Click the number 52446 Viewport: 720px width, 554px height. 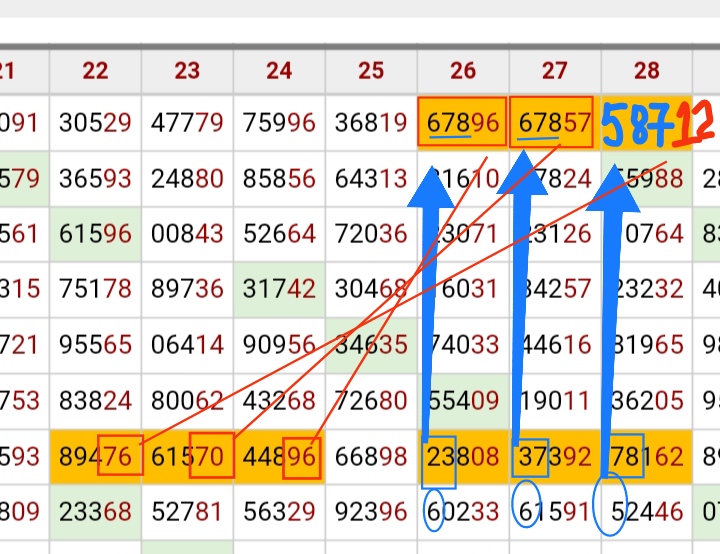647,512
